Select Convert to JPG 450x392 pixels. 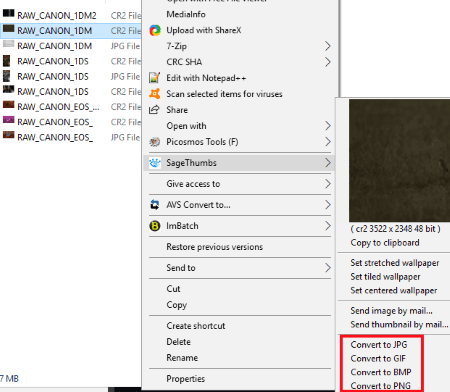pyautogui.click(x=379, y=345)
